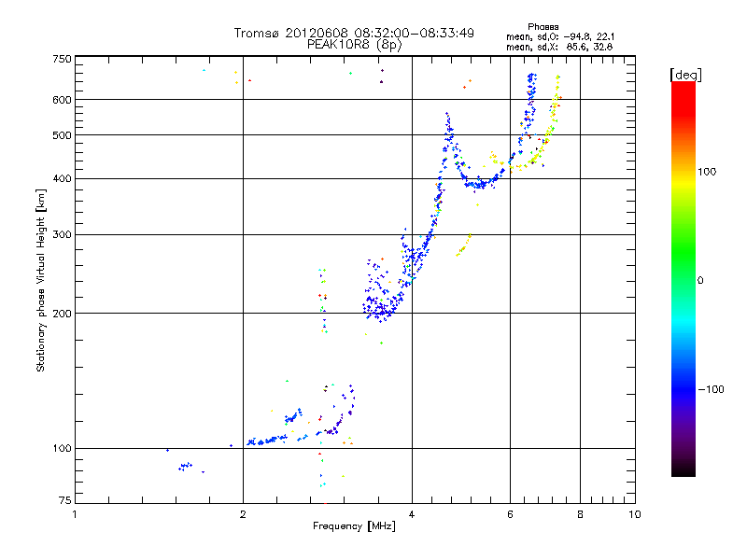Click the x-axis tick label '2'

click(x=243, y=514)
